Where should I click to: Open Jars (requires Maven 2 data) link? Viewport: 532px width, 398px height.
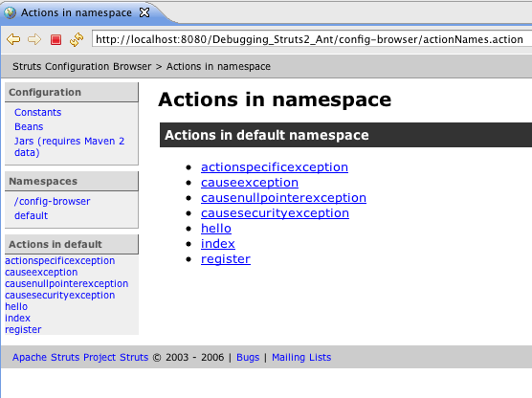coord(69,146)
